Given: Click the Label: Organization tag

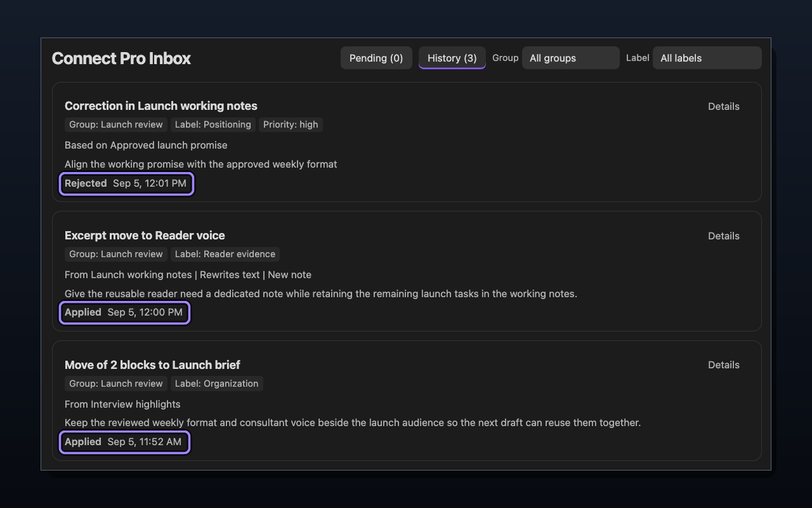Looking at the screenshot, I should (216, 384).
